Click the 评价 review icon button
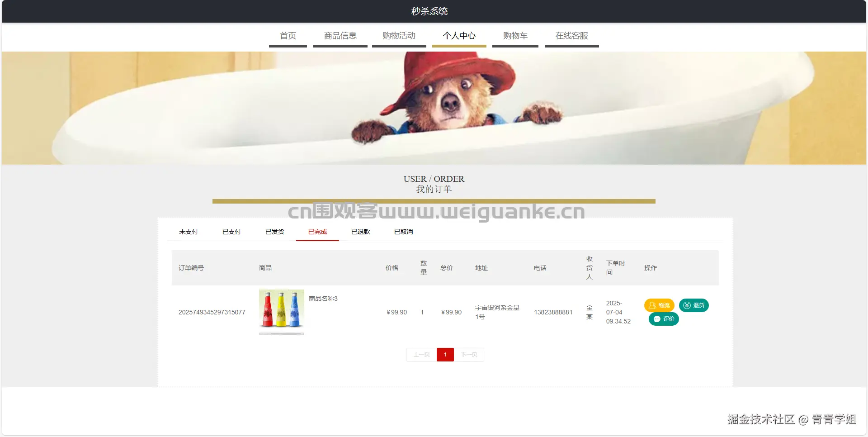Viewport: 868px width, 437px height. coord(663,319)
